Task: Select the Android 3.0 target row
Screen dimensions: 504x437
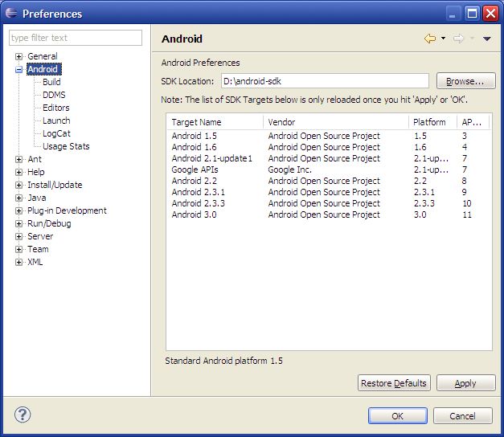Action: click(x=329, y=214)
